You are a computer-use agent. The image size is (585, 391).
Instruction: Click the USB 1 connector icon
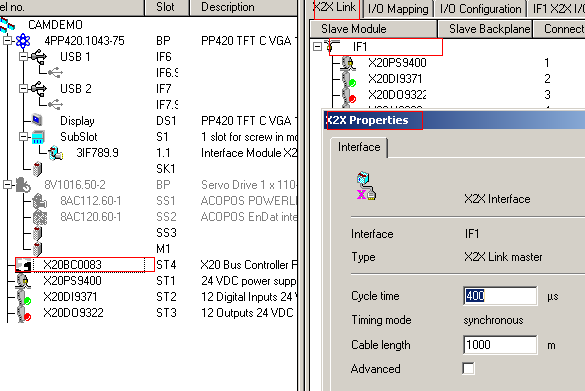39,57
